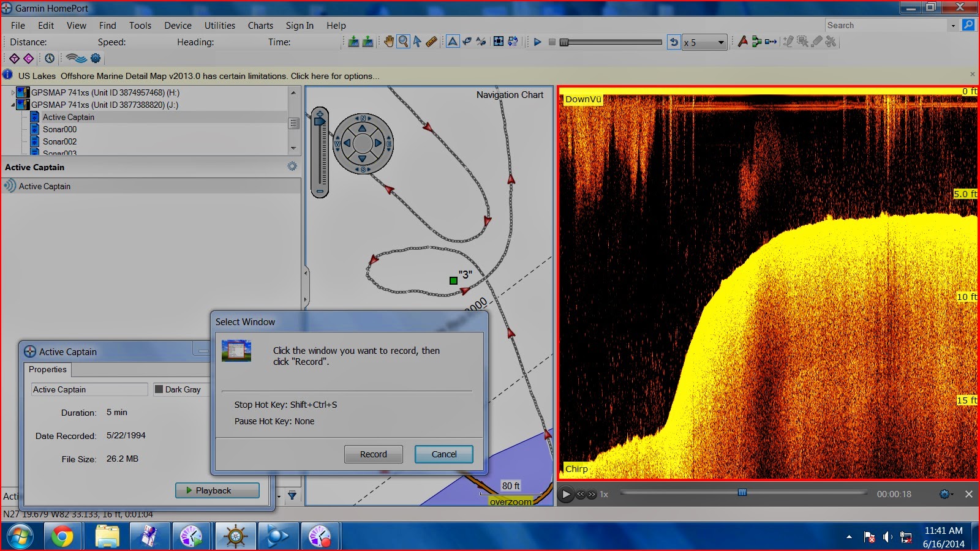Click the pink diamond C icon
Image resolution: width=980 pixels, height=551 pixels.
(28, 58)
